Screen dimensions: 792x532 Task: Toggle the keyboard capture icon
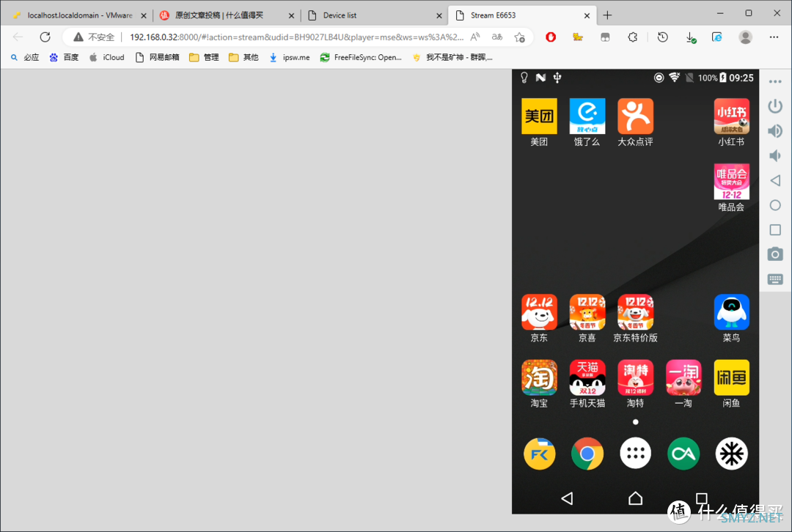click(775, 279)
